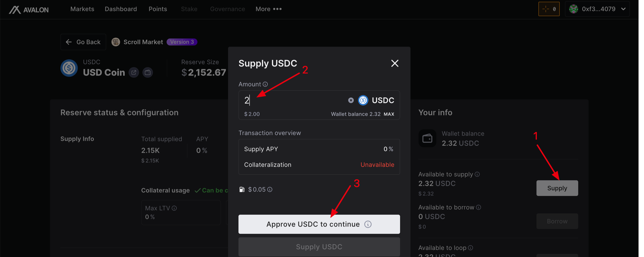The width and height of the screenshot is (644, 257).
Task: Click the USD Coin token logo
Action: coord(69,68)
